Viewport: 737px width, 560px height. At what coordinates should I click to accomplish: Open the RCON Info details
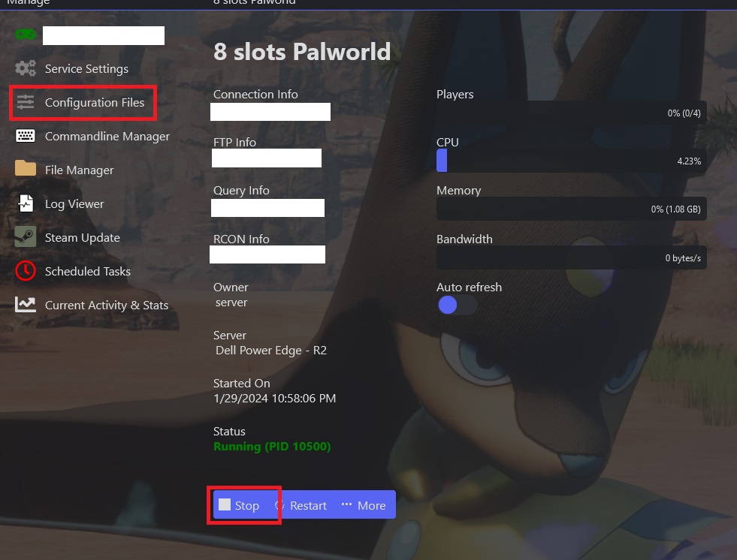267,254
